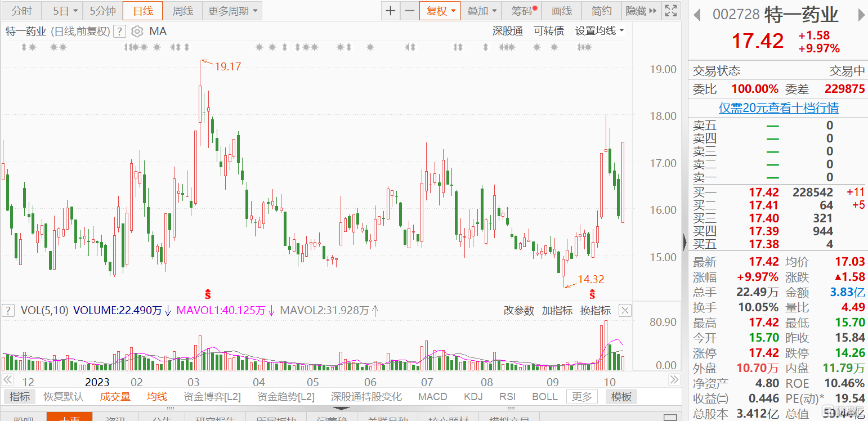The width and height of the screenshot is (868, 421).
Task: Open help icon beside 特一药业 chart title
Action: pyautogui.click(x=119, y=32)
